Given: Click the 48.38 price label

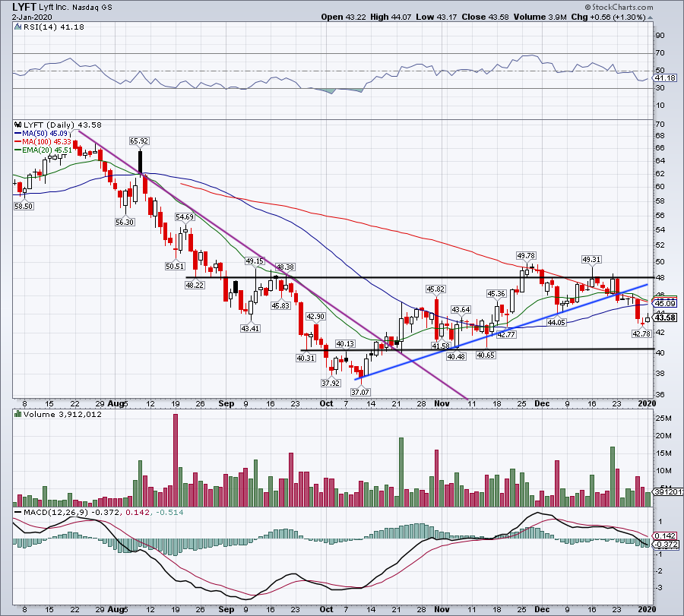Looking at the screenshot, I should 285,267.
